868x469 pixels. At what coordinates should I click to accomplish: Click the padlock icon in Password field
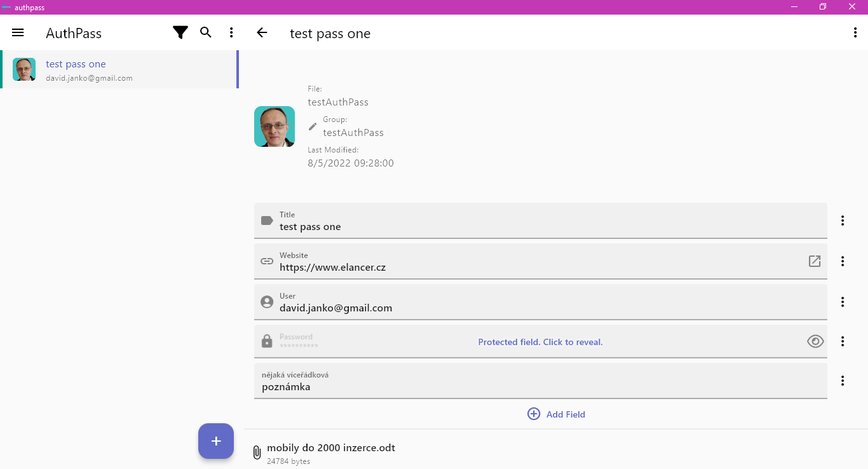tap(267, 341)
